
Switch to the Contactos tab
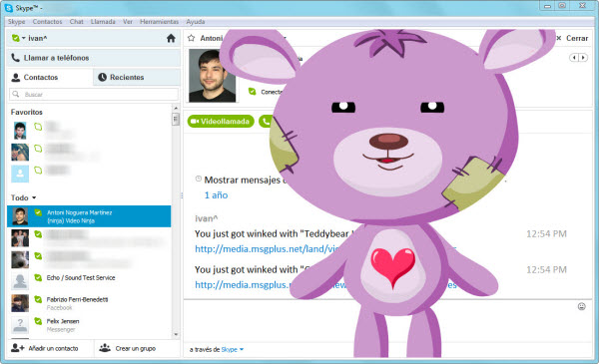(x=50, y=77)
